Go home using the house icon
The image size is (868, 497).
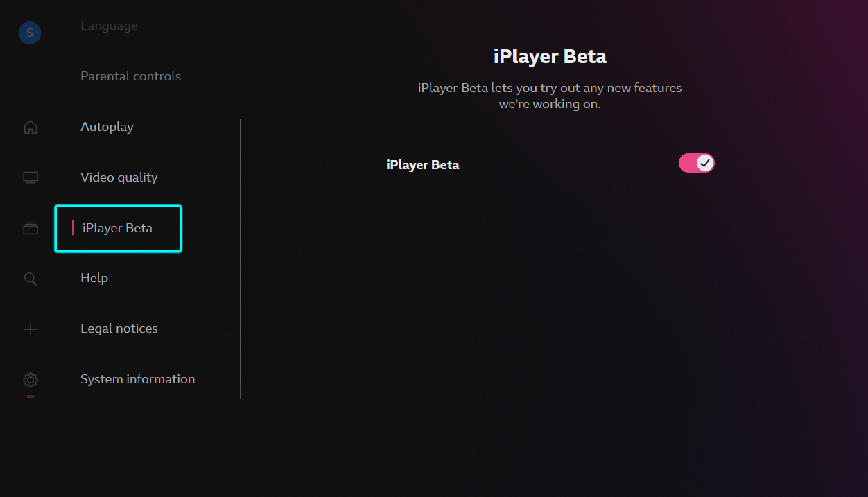[31, 127]
